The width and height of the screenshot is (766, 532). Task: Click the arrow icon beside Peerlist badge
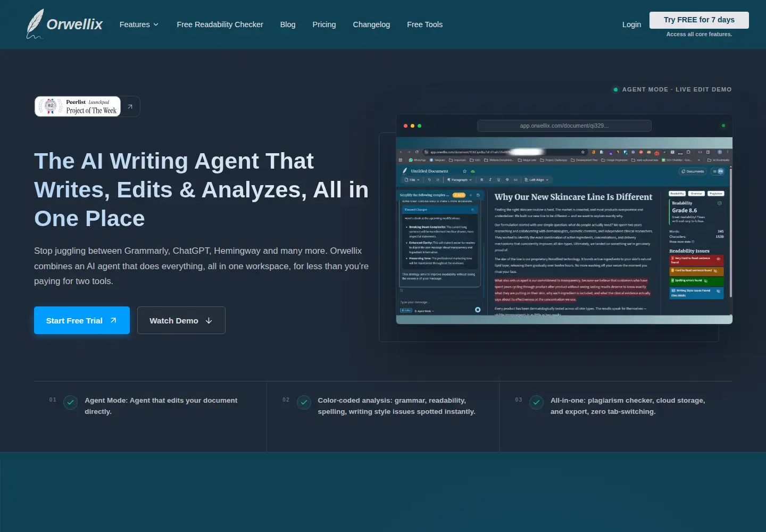click(x=130, y=106)
